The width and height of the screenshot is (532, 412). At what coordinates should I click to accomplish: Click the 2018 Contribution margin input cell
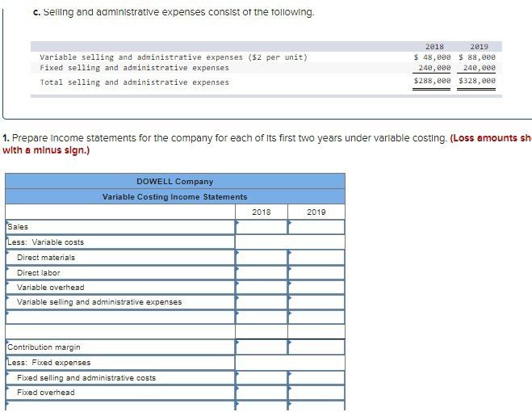click(262, 347)
